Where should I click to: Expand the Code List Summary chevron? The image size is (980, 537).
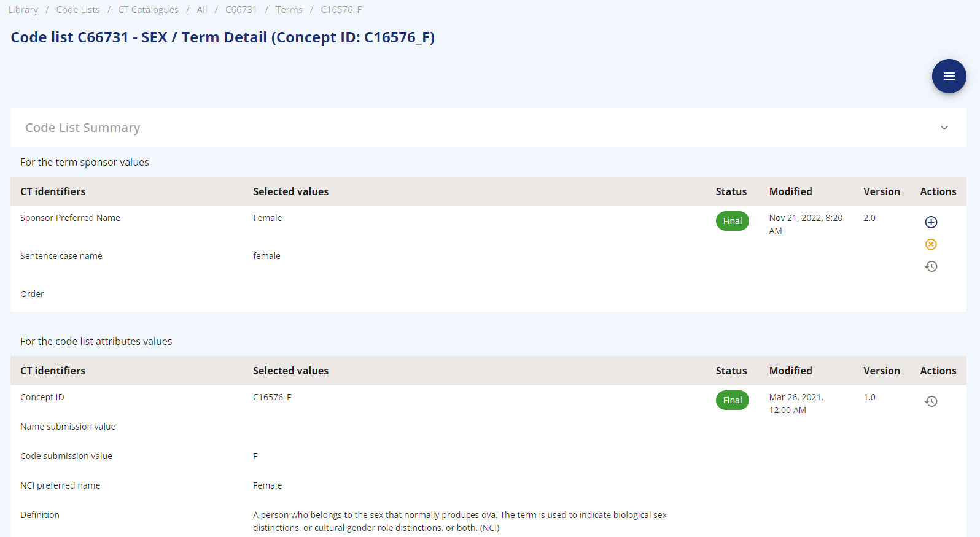(x=944, y=128)
